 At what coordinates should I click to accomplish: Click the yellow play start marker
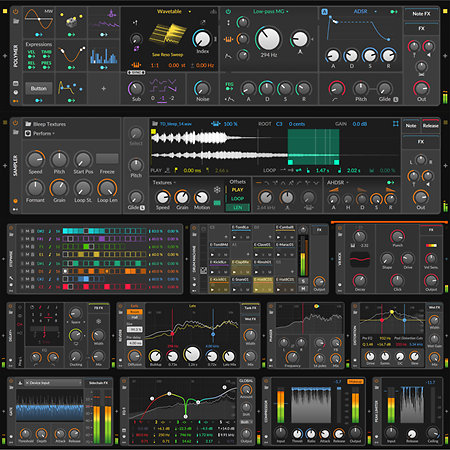point(153,132)
